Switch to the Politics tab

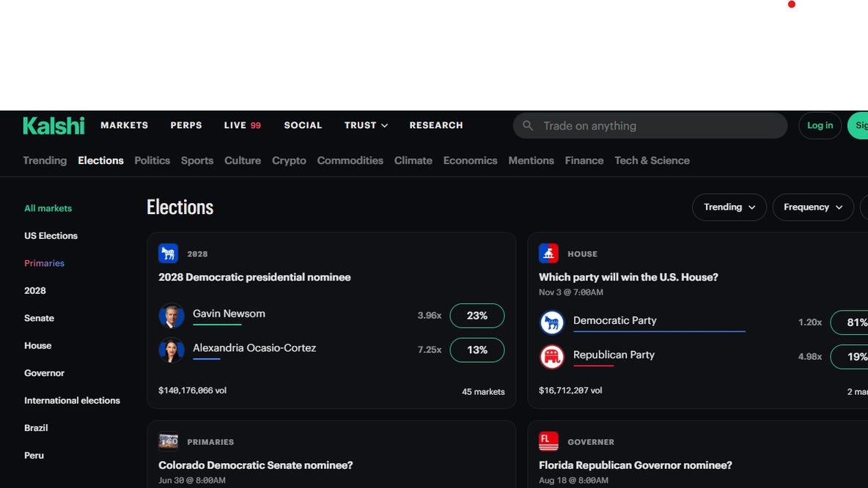pos(152,160)
